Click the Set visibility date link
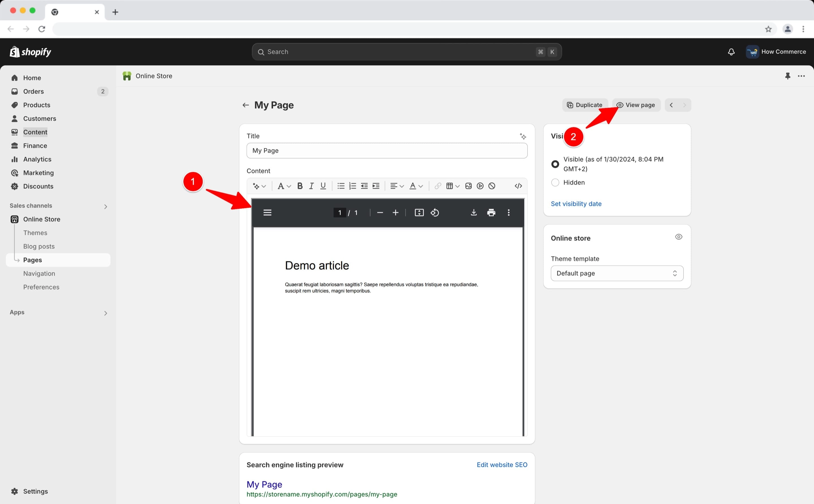The width and height of the screenshot is (814, 504). click(576, 204)
